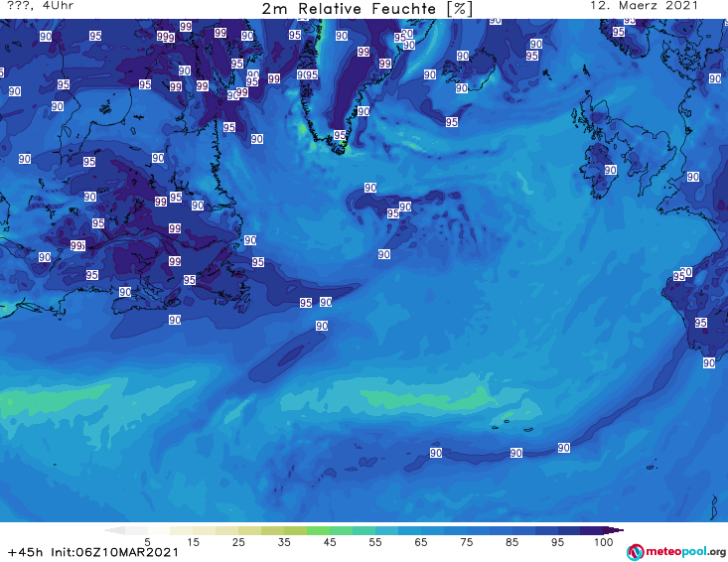Viewport: 728px width, 562px height.
Task: Click the "95" contour label at Greenland's southern tip
Action: tap(340, 135)
